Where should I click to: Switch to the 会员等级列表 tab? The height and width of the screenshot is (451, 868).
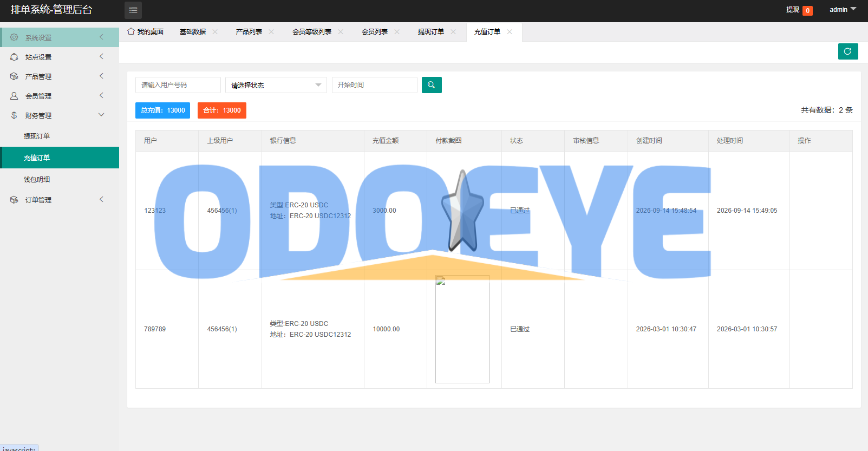312,32
